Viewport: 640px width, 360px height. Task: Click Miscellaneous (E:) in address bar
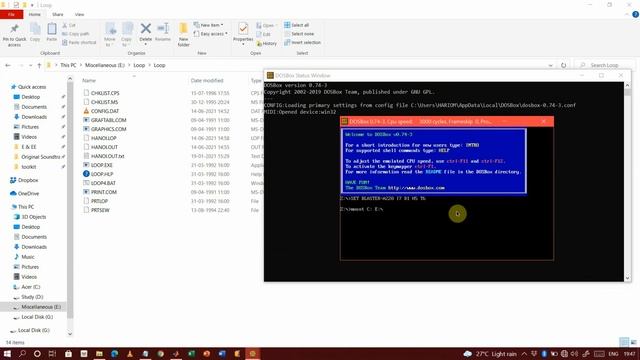click(105, 65)
